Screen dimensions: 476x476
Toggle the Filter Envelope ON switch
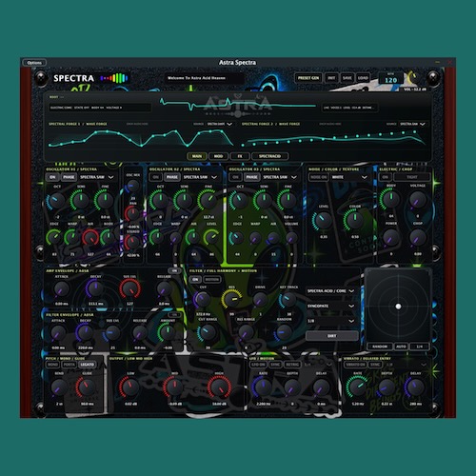click(x=174, y=314)
